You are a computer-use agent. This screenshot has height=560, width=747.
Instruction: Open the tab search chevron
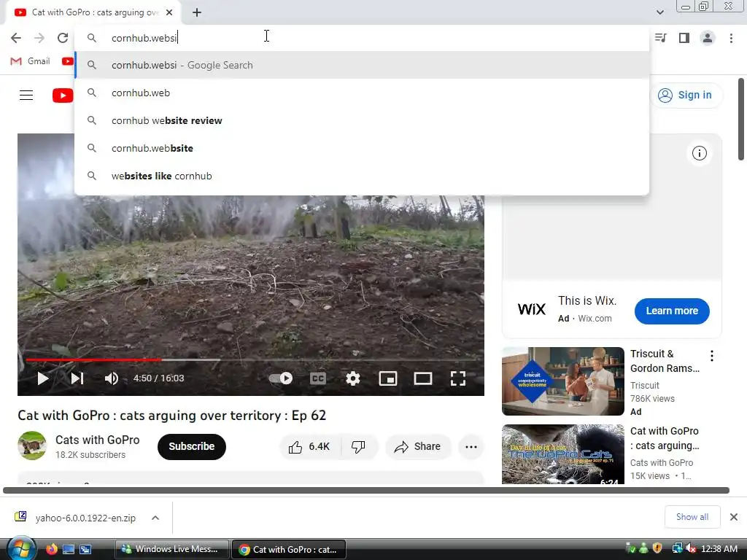[659, 12]
